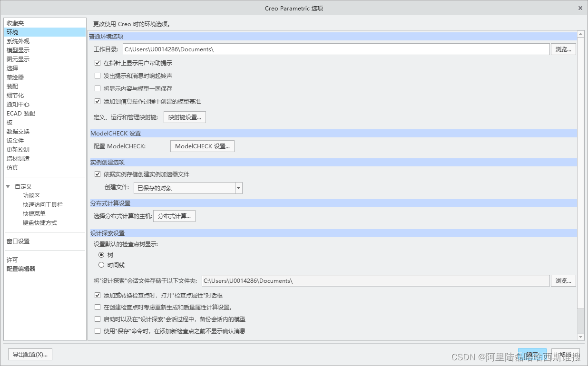Click 导出配置(X) button
The image size is (588, 366).
pos(30,355)
